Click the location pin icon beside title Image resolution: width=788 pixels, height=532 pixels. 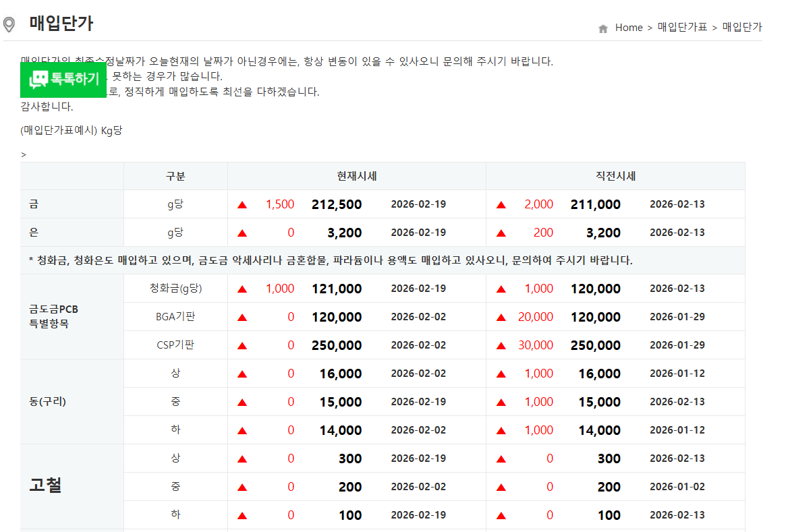(x=9, y=24)
